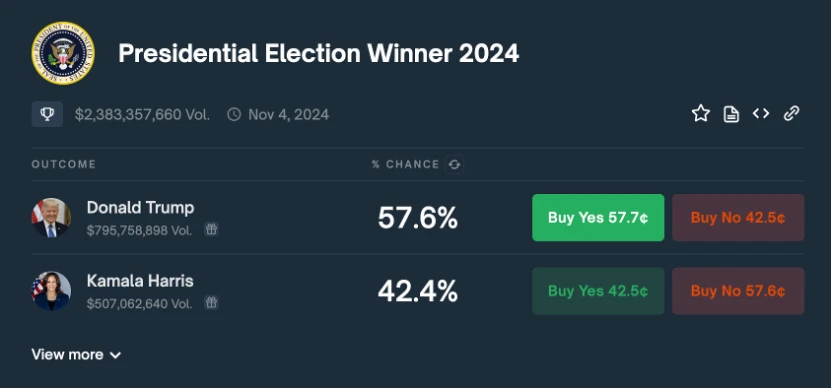Click the star favorite icon
Screen dimensions: 832x388
point(700,113)
